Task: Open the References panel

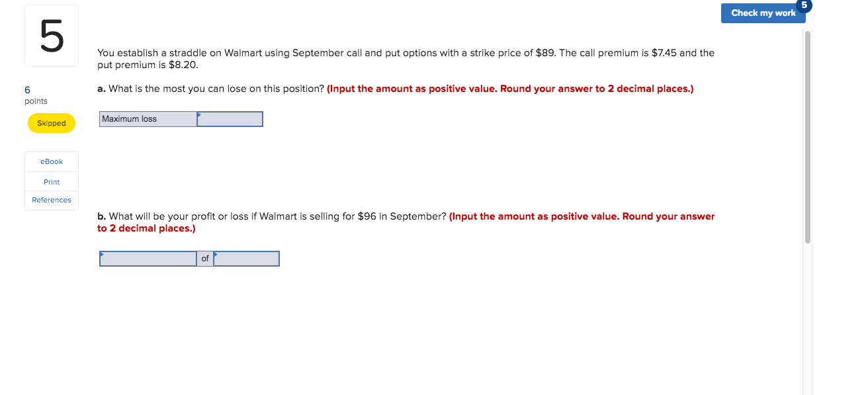Action: point(51,200)
